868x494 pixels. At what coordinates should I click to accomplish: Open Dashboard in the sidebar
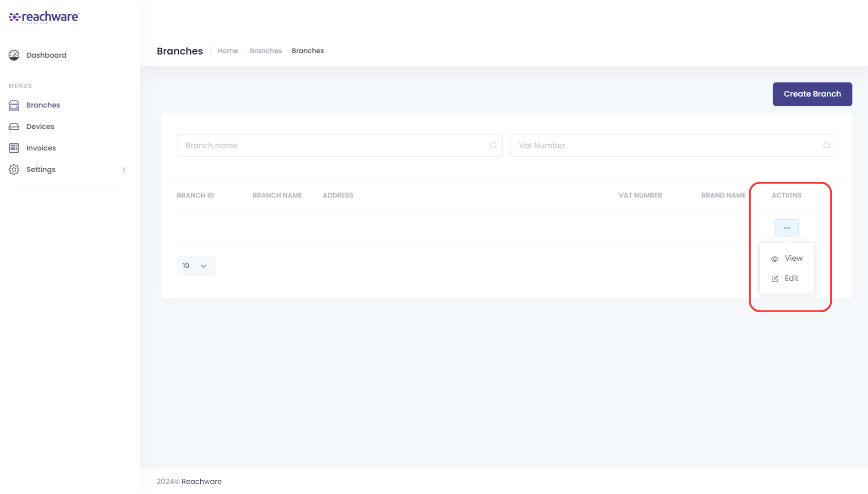[46, 55]
